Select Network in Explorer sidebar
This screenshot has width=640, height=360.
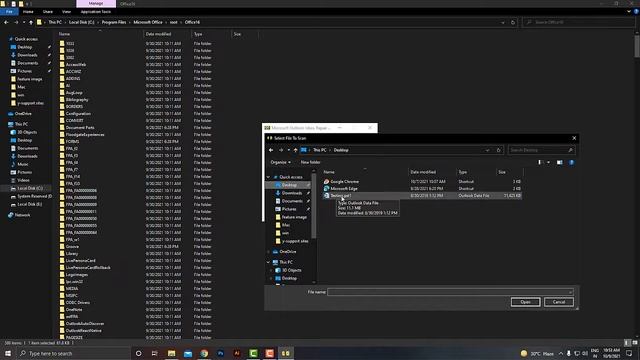(x=22, y=215)
